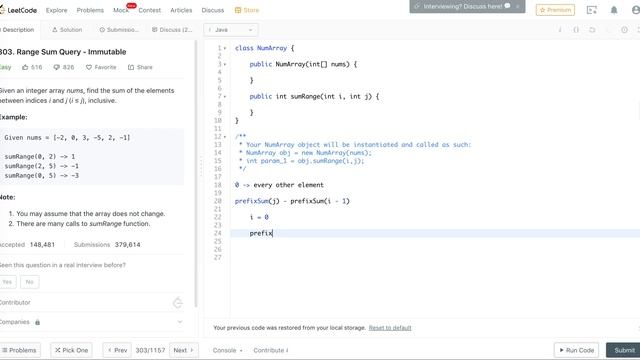Go to the Problems nav link
The height and width of the screenshot is (360, 640).
(x=90, y=10)
